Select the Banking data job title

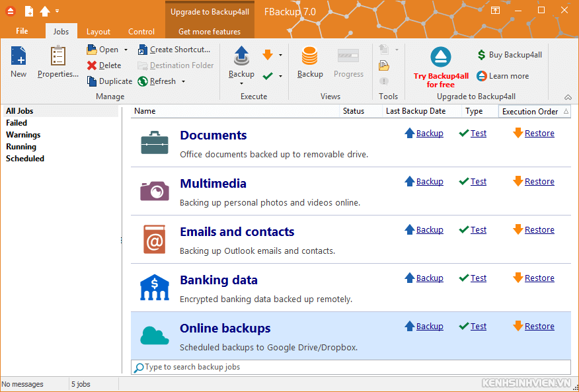point(219,280)
